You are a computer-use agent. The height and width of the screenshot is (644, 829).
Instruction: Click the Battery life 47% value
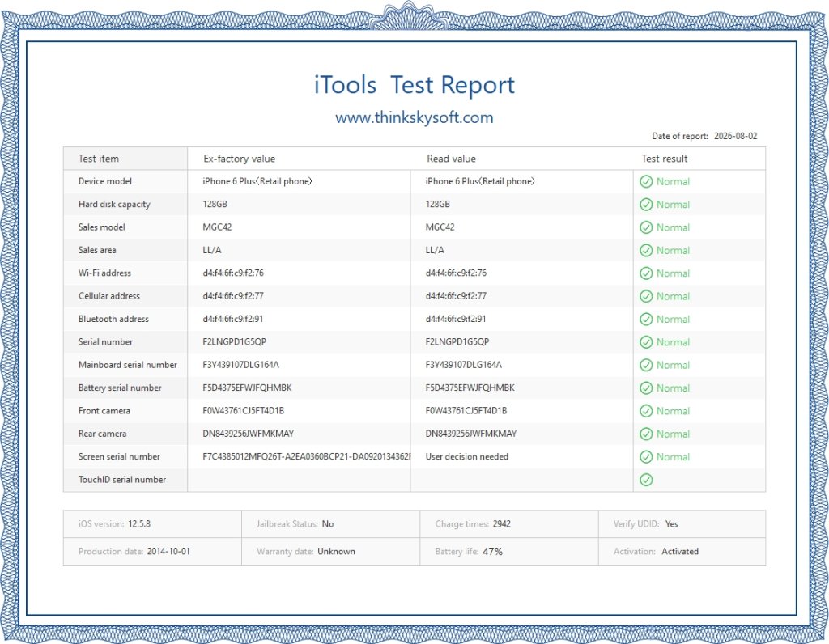pyautogui.click(x=492, y=552)
